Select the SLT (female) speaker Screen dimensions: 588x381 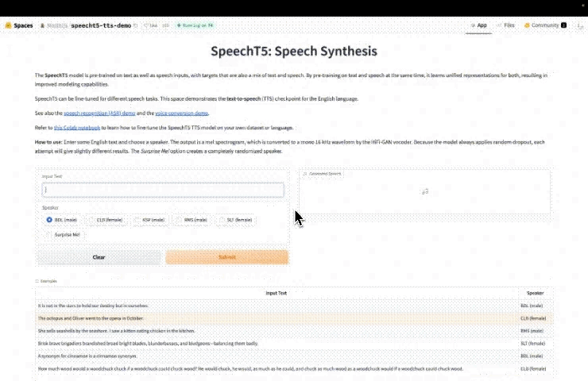pos(235,220)
